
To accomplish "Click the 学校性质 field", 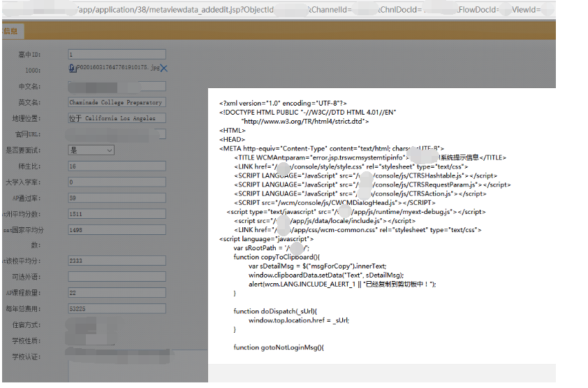I will (91, 340).
